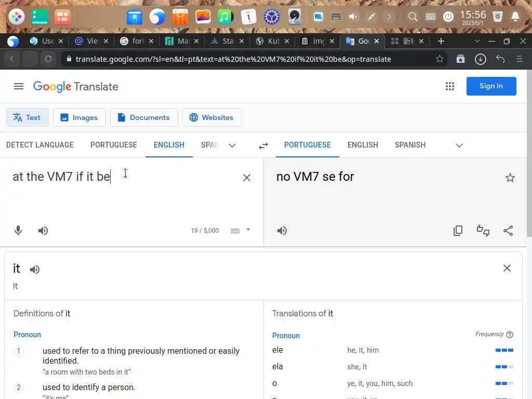Open the calendar app in dock
Screen dimensions: 532x399
tap(248, 17)
